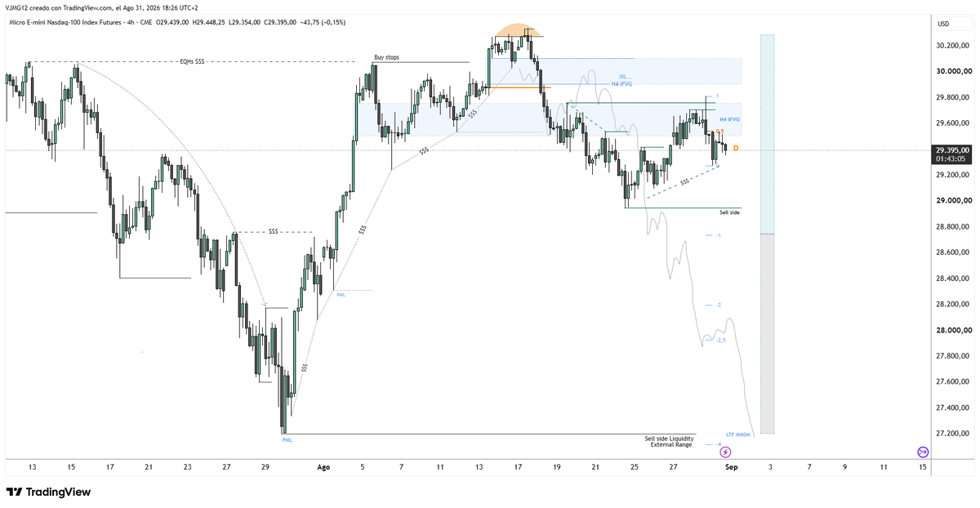980x508 pixels.
Task: Click the orange D marker beside latest candle
Action: (x=736, y=148)
